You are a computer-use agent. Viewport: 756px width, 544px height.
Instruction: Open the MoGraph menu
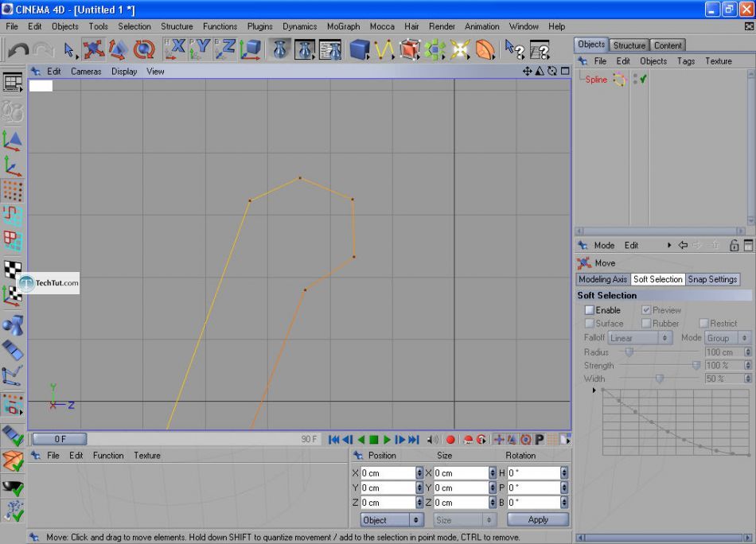343,26
